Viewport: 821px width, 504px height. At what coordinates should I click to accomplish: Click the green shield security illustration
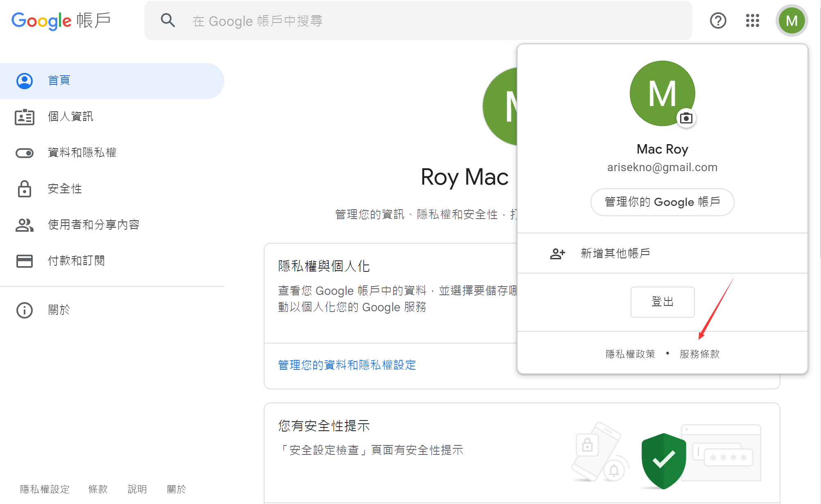tap(664, 461)
